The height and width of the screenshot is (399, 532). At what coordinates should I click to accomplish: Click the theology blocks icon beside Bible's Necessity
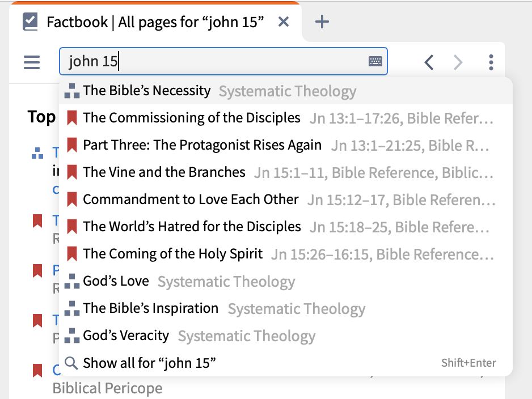[x=72, y=91]
